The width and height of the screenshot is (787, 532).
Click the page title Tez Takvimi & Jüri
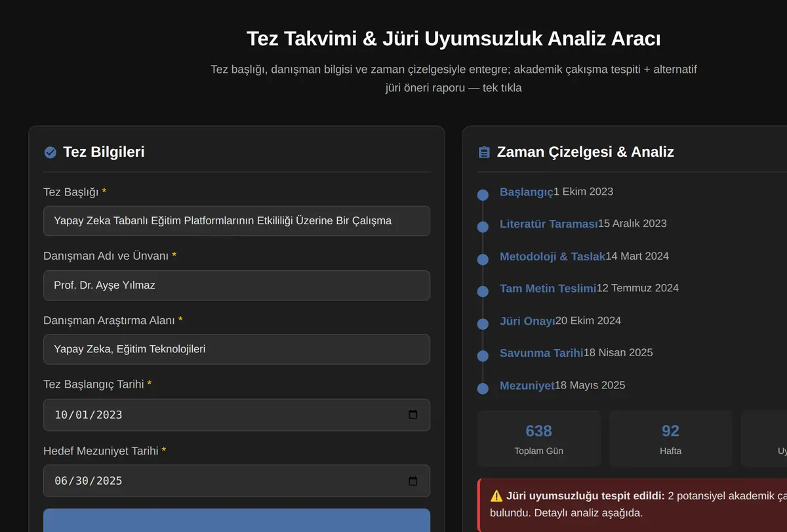pos(454,39)
